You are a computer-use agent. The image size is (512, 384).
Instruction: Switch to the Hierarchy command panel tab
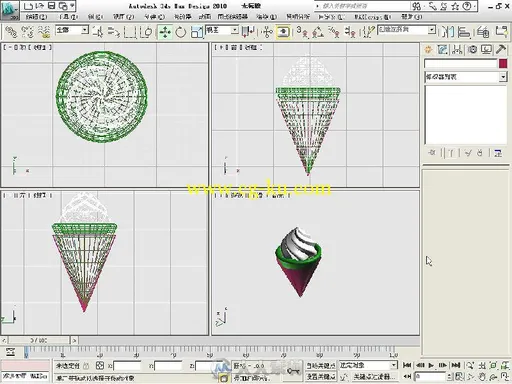click(x=457, y=50)
